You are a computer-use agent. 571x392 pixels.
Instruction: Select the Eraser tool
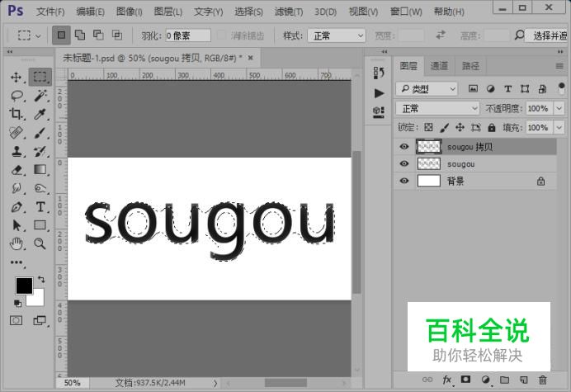pyautogui.click(x=16, y=170)
